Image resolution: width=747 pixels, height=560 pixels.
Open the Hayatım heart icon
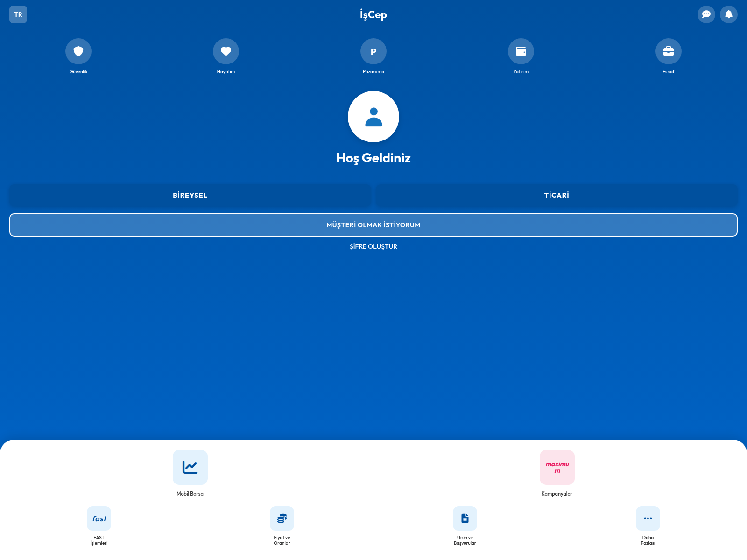click(226, 51)
